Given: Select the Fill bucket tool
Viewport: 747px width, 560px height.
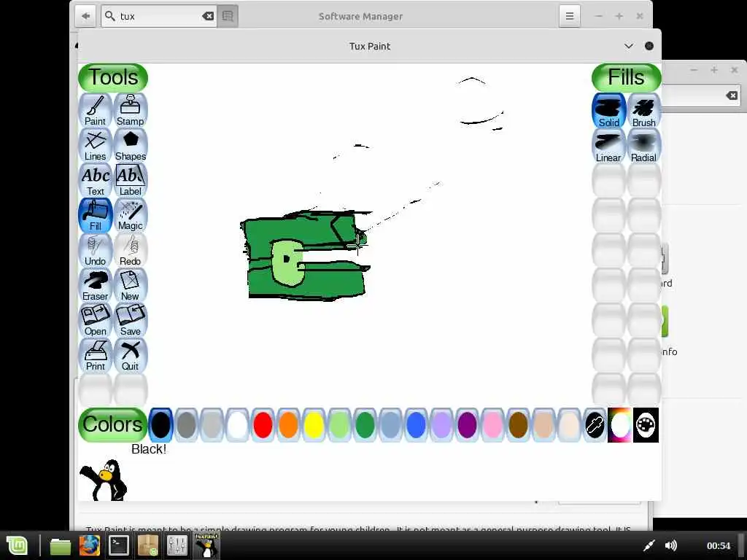Looking at the screenshot, I should tap(96, 215).
